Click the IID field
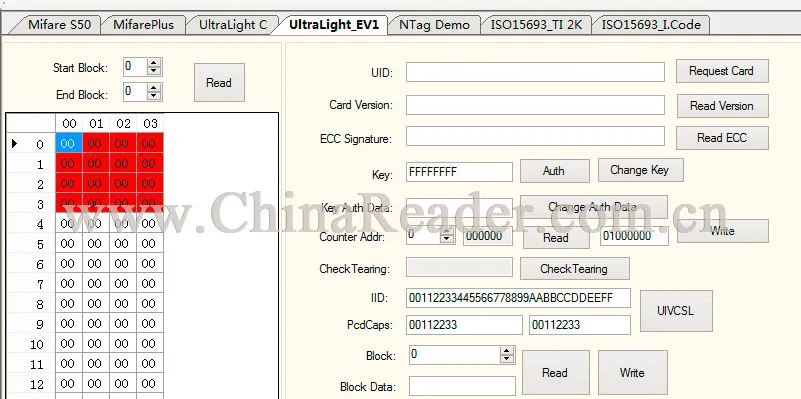 pyautogui.click(x=518, y=298)
